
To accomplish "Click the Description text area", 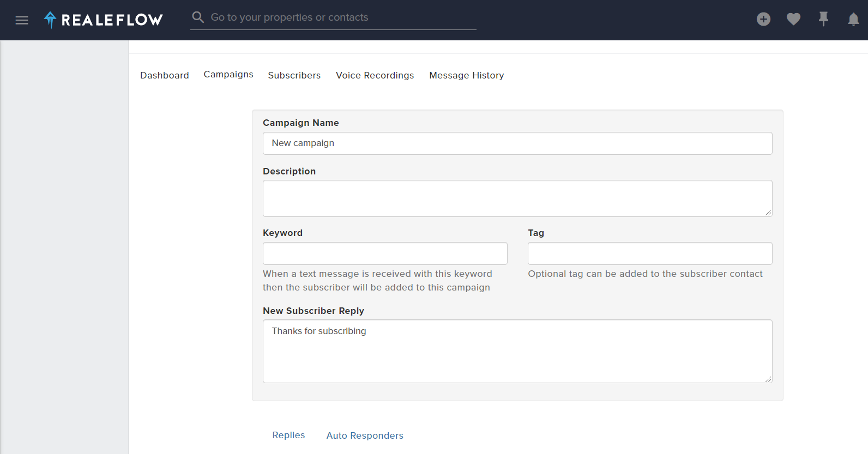I will [517, 198].
